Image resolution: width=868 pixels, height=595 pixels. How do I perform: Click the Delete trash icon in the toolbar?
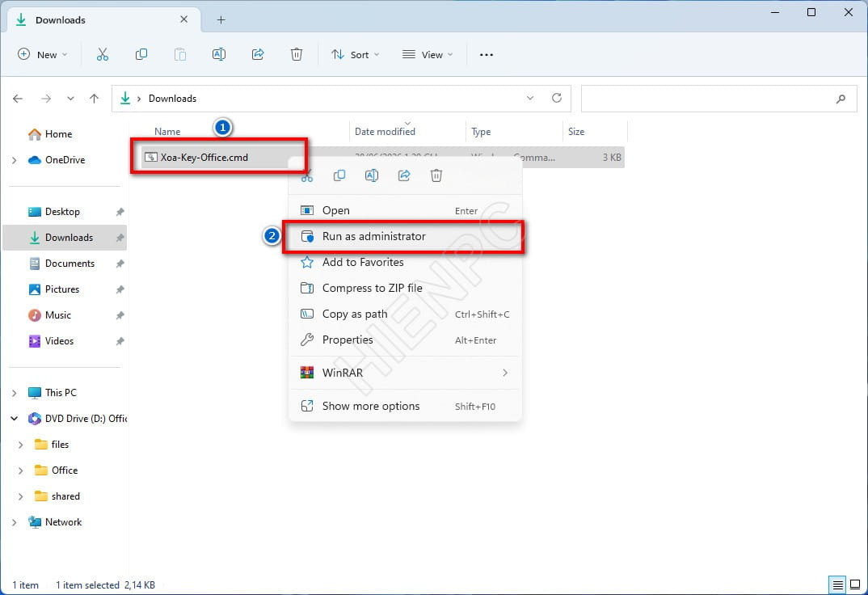click(x=296, y=54)
